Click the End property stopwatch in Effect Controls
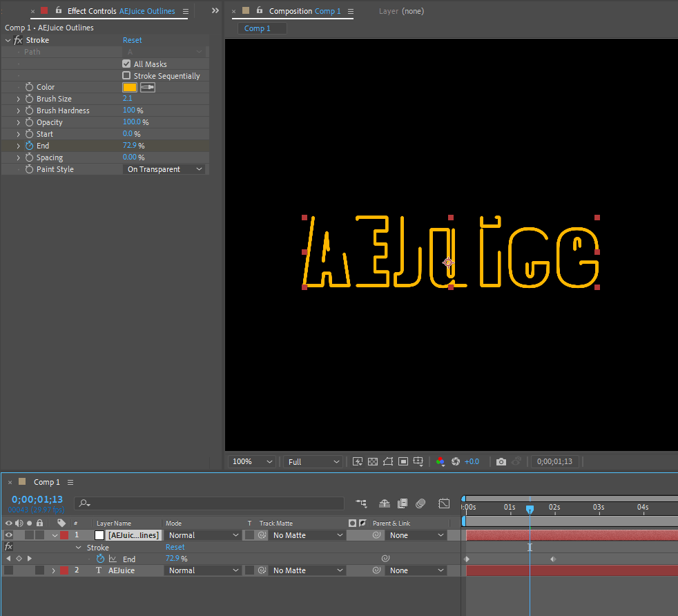 tap(29, 146)
